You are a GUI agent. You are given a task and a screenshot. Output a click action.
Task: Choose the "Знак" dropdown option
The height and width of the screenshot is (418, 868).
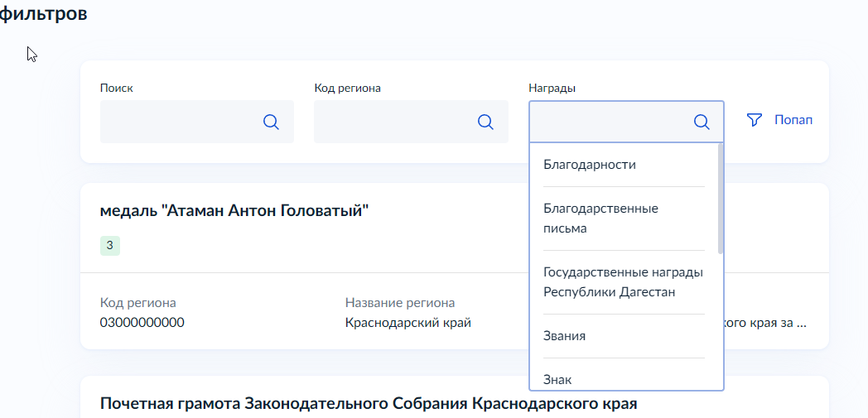[x=557, y=380]
